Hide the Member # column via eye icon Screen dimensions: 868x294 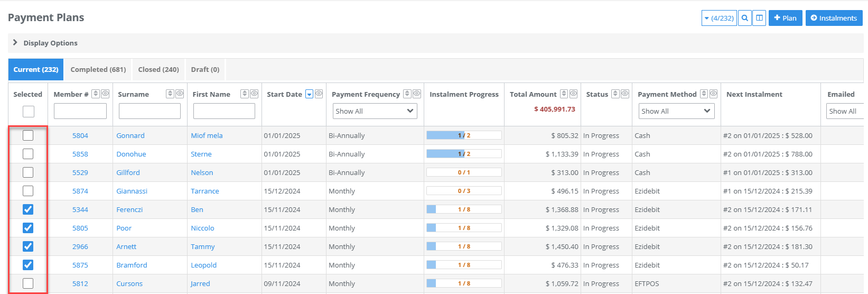[105, 94]
